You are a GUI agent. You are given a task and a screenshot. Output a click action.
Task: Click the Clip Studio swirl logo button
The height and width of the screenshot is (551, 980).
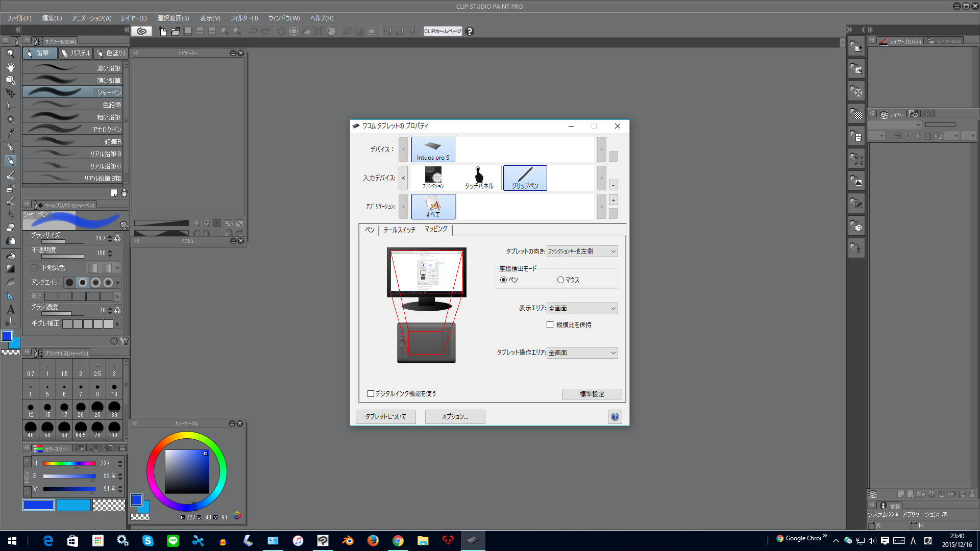142,31
